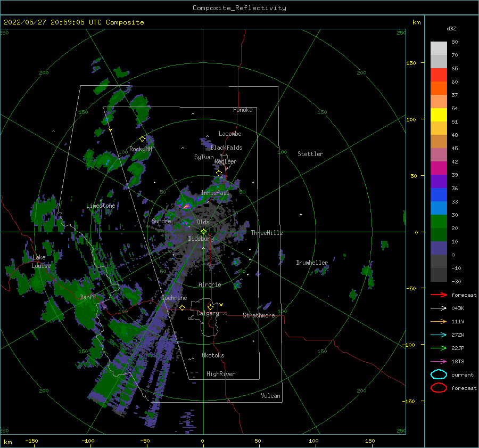Click the Vulcan label
This screenshot has width=479, height=448.
tap(270, 396)
